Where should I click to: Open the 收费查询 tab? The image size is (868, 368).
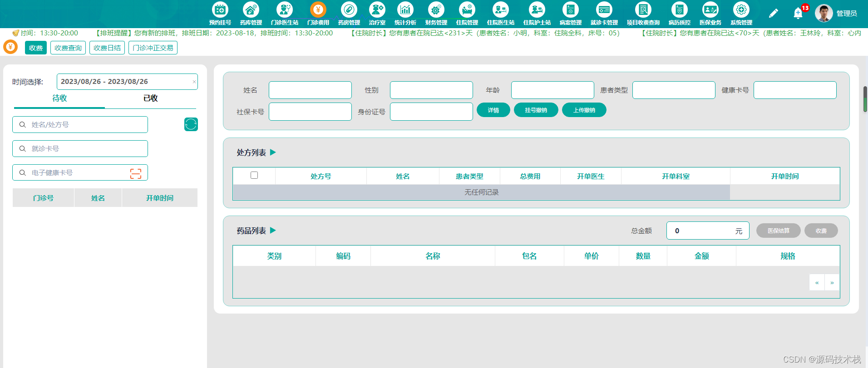point(68,48)
